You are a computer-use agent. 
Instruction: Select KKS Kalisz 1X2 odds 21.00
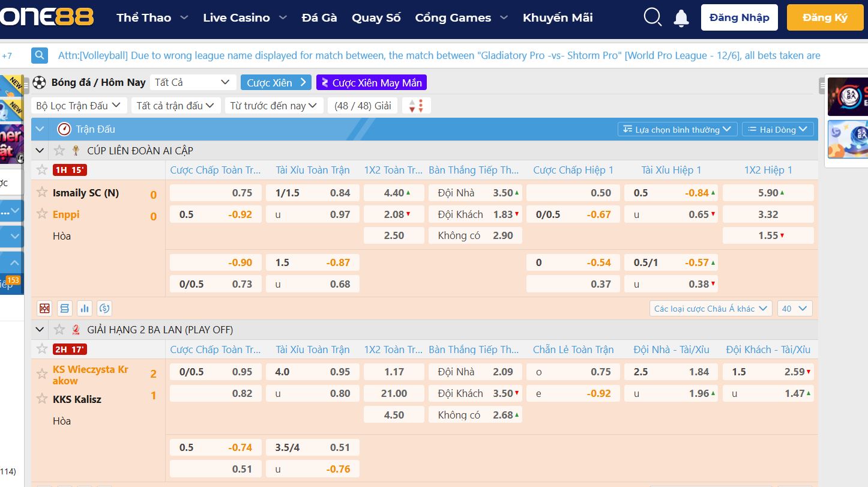[394, 393]
